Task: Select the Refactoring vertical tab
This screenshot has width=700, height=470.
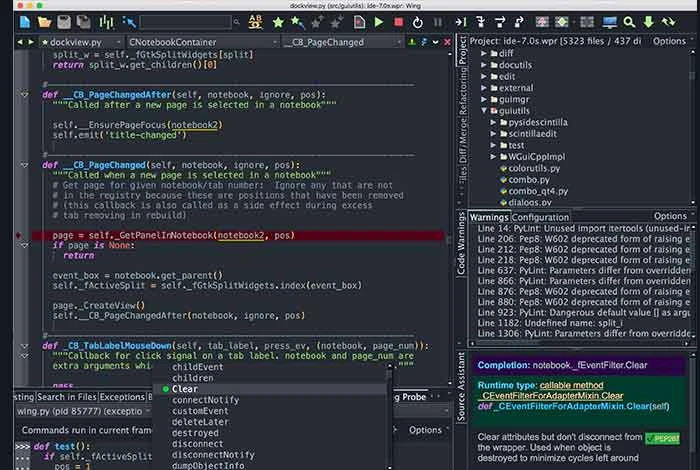Action: (x=462, y=91)
